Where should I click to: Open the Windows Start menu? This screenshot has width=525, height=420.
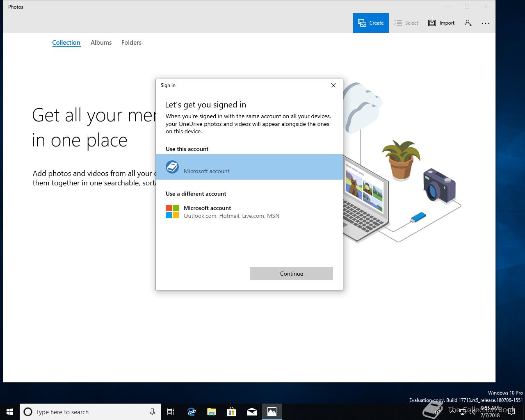[x=10, y=412]
